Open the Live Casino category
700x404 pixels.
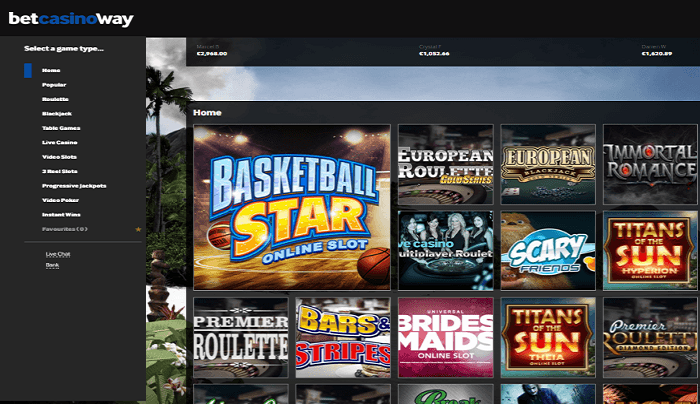pyautogui.click(x=59, y=142)
